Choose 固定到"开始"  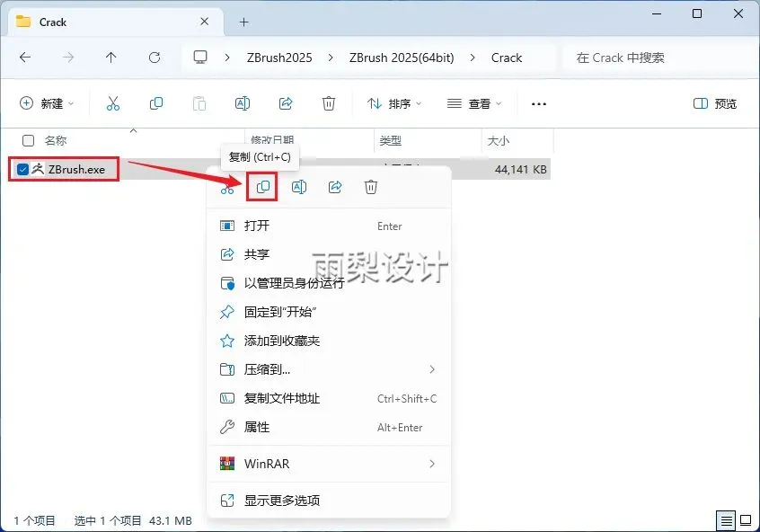coord(329,312)
